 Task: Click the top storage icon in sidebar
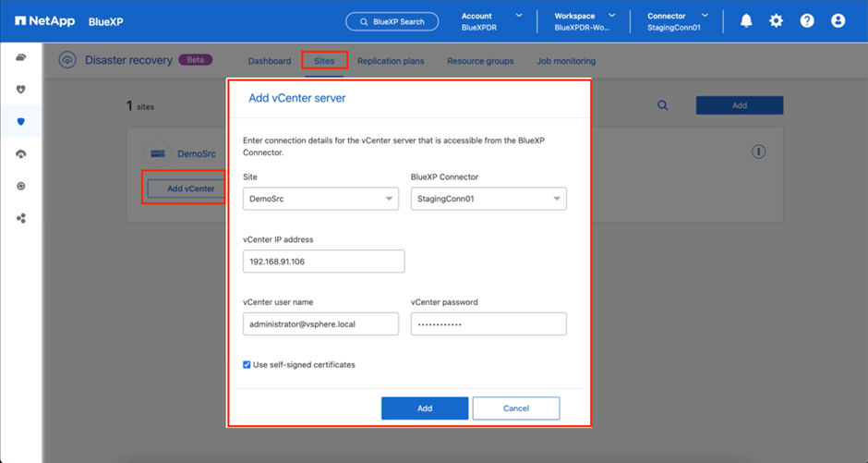21,58
